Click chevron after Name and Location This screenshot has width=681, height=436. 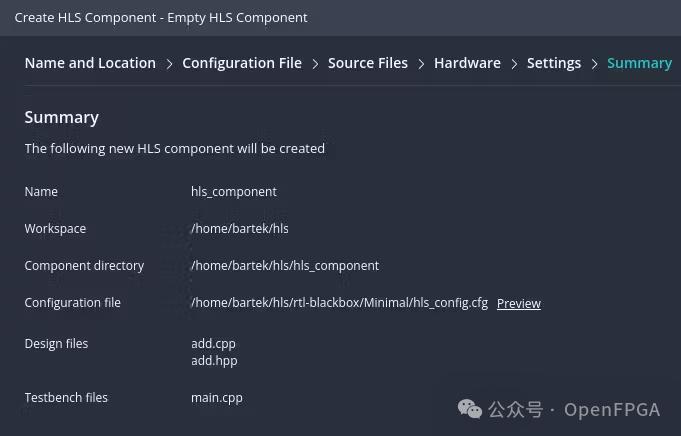tap(169, 64)
